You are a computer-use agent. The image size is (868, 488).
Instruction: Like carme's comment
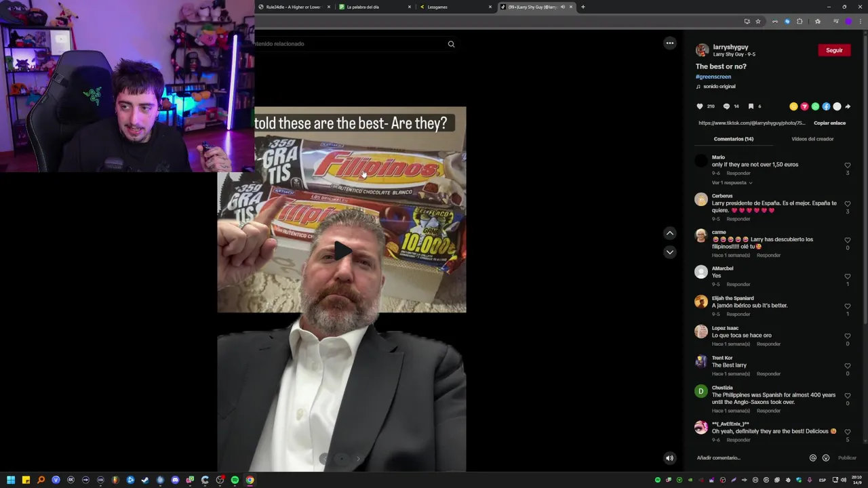coord(847,240)
